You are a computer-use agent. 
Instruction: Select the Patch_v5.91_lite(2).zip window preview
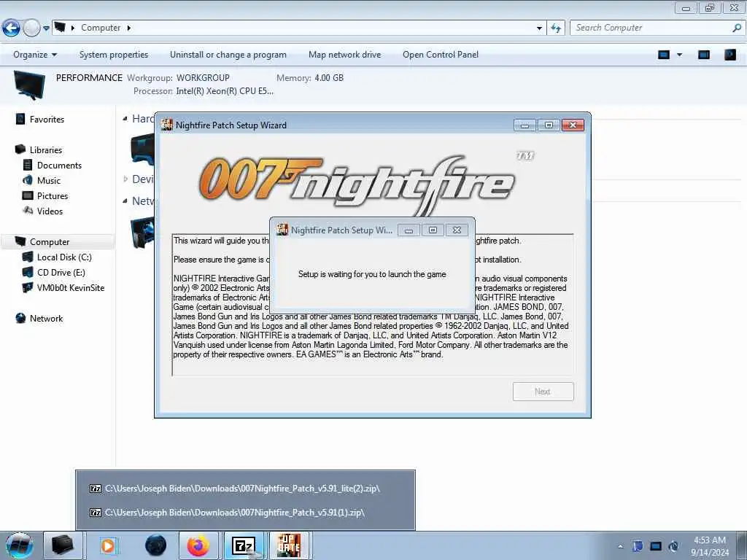245,489
